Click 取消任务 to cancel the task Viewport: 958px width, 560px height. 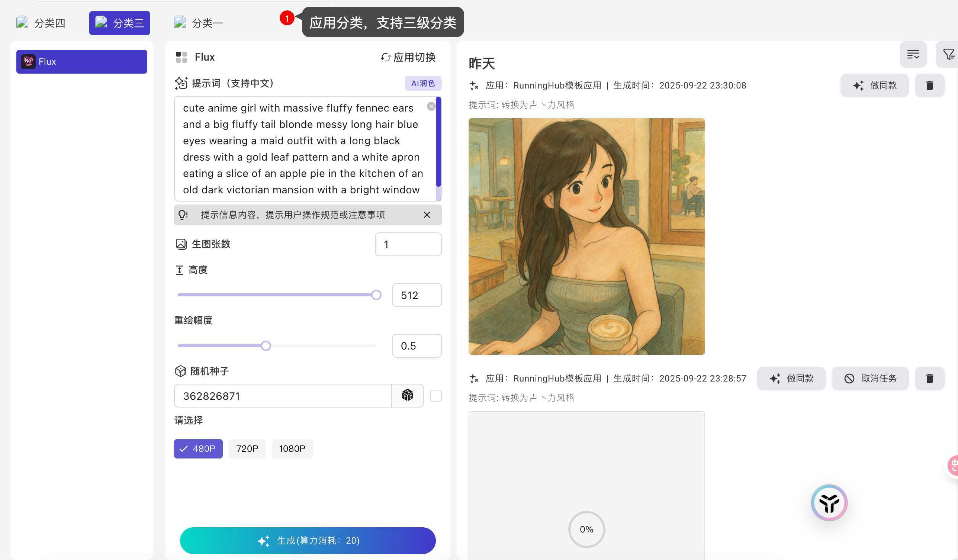(x=870, y=378)
